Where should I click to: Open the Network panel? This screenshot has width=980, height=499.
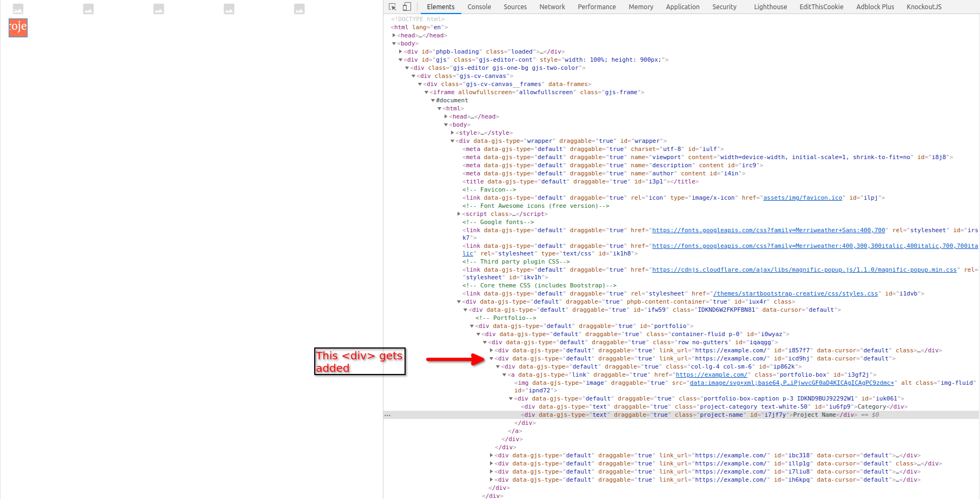552,6
